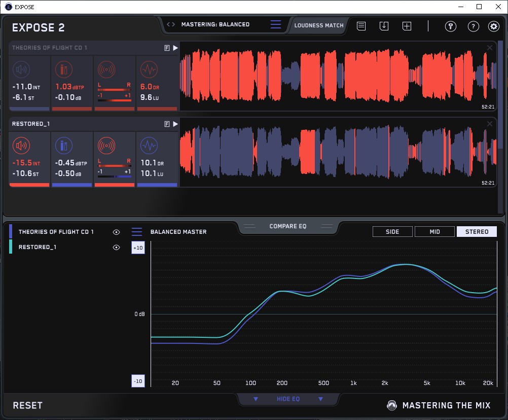508x420 pixels.
Task: Click the track list vertical scrollbar
Action: 500,95
